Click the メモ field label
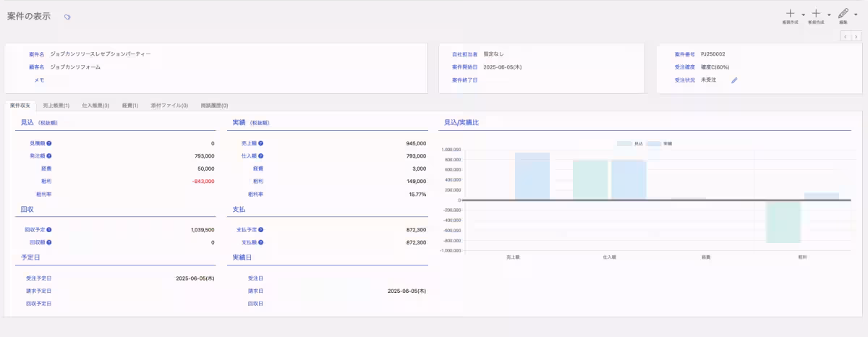This screenshot has width=868, height=337. (39, 80)
